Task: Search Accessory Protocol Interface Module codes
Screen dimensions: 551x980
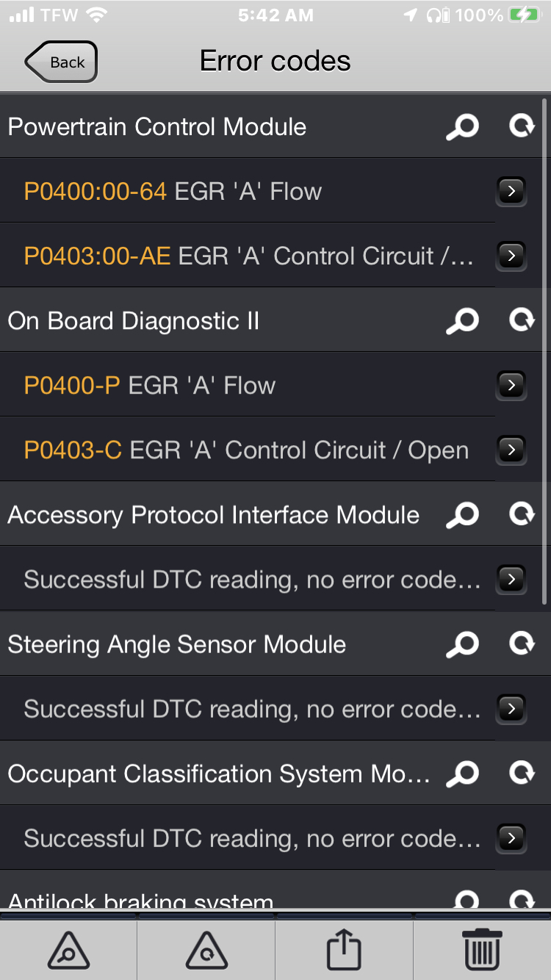Action: point(463,515)
